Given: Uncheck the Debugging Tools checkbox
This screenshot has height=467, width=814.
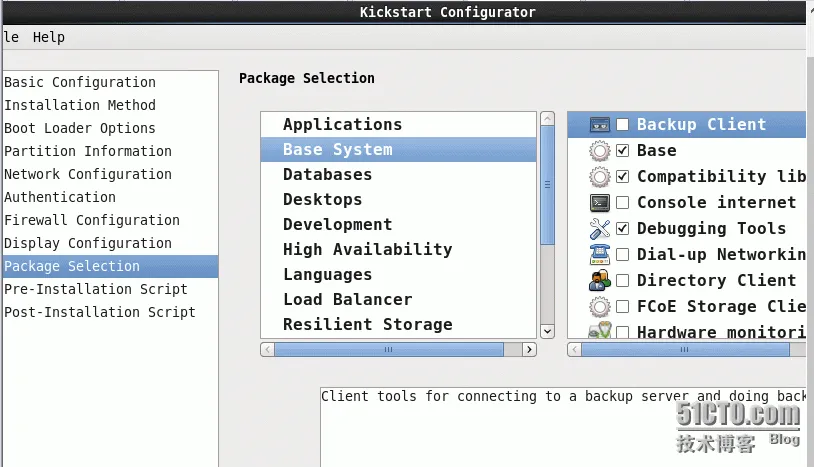Looking at the screenshot, I should pos(622,228).
